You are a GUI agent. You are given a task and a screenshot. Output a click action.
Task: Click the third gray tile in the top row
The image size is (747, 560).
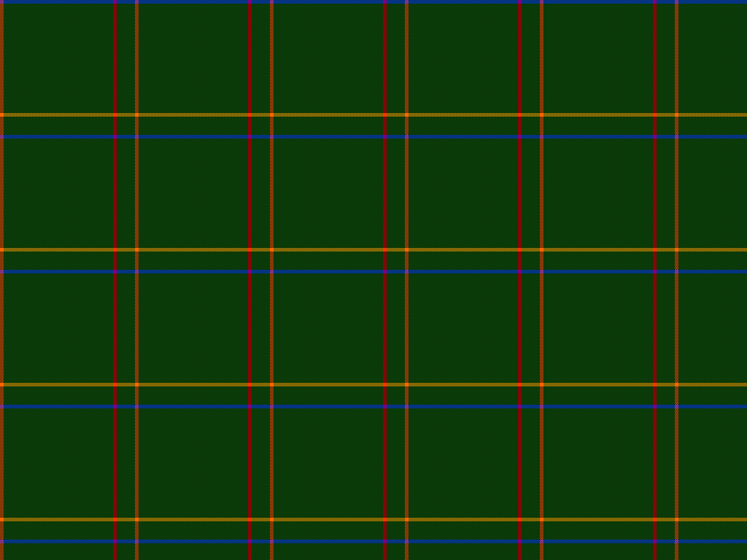[608, 58]
